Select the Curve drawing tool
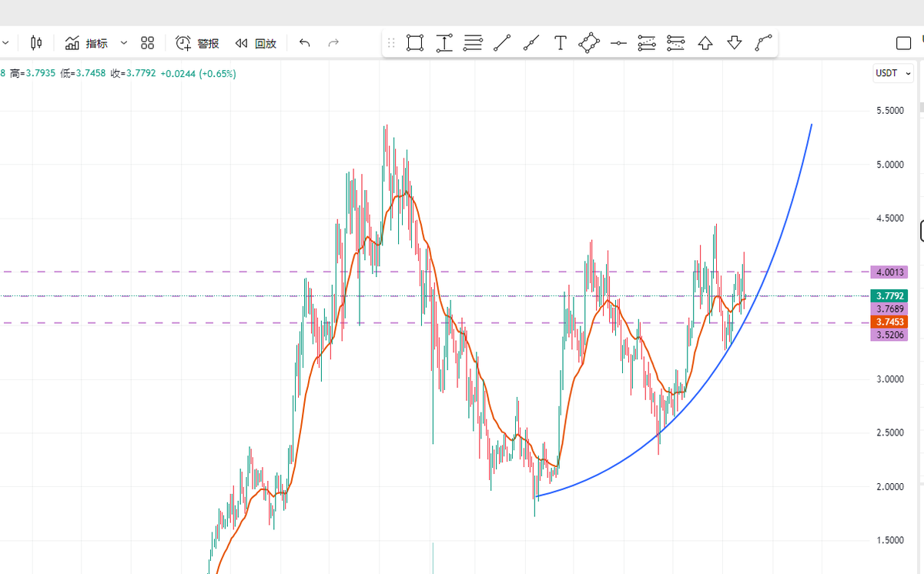924x574 pixels. pyautogui.click(x=763, y=43)
